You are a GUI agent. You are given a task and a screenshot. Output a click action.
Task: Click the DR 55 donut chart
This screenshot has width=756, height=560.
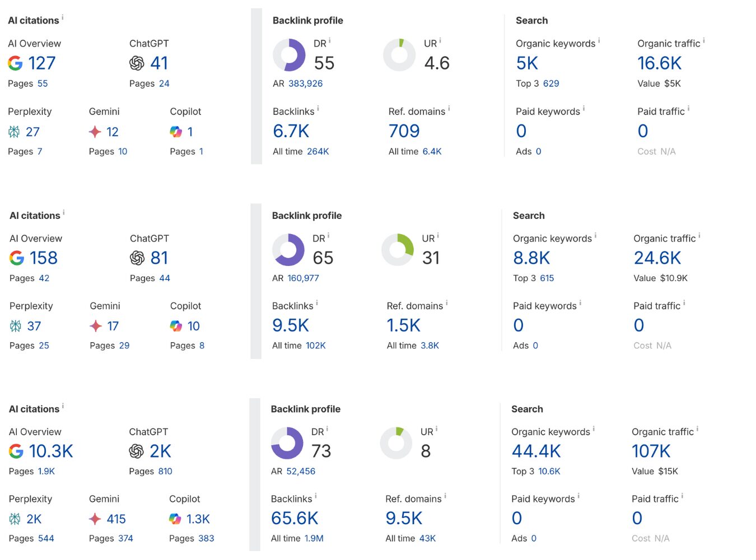tap(289, 55)
